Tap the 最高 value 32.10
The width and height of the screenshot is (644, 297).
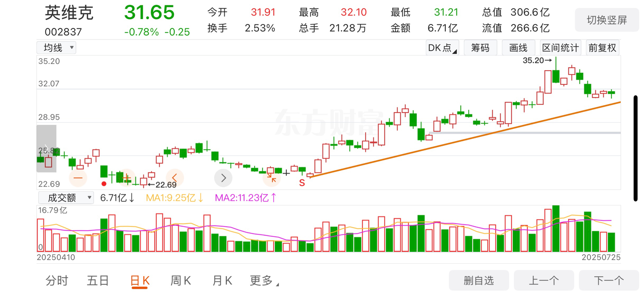pos(354,12)
